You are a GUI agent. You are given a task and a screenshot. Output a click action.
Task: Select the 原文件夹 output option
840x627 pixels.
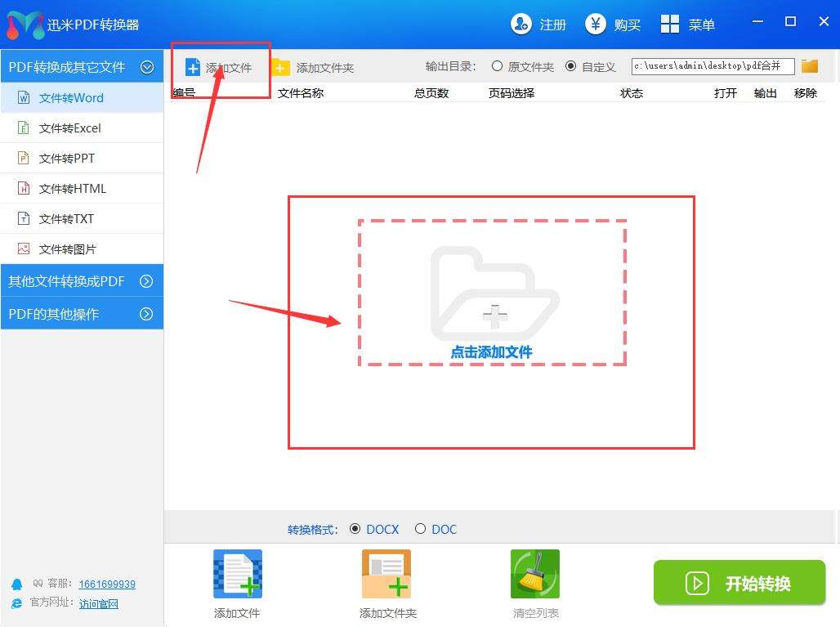[497, 66]
